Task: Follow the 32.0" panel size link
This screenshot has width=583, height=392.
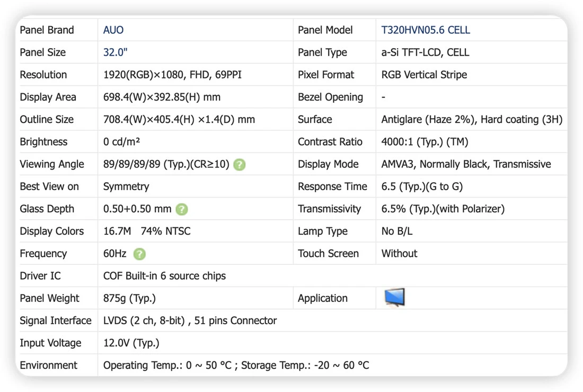Action: (x=115, y=52)
